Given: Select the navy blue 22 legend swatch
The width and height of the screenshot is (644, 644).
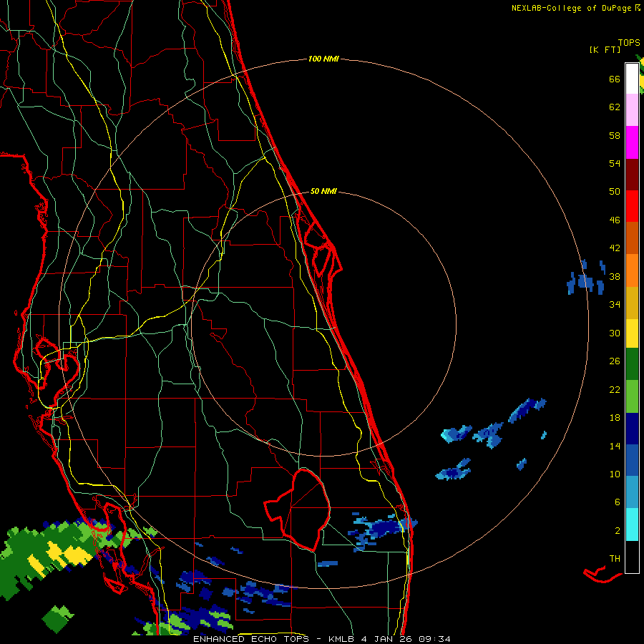Looking at the screenshot, I should [x=632, y=429].
